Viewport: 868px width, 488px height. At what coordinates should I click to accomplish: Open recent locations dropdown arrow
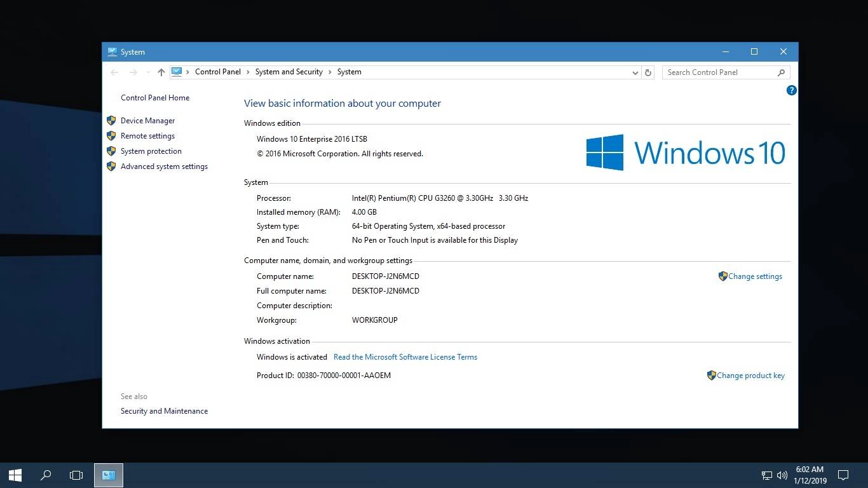point(148,72)
